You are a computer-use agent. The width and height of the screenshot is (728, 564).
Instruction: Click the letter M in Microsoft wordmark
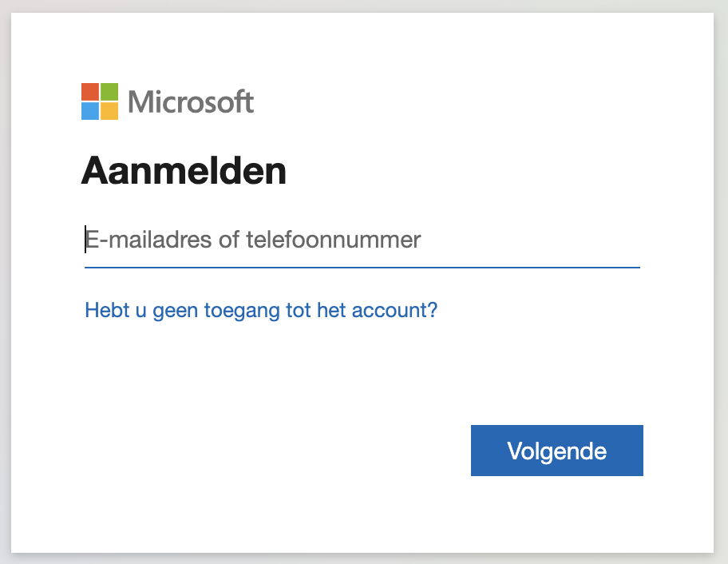point(140,101)
